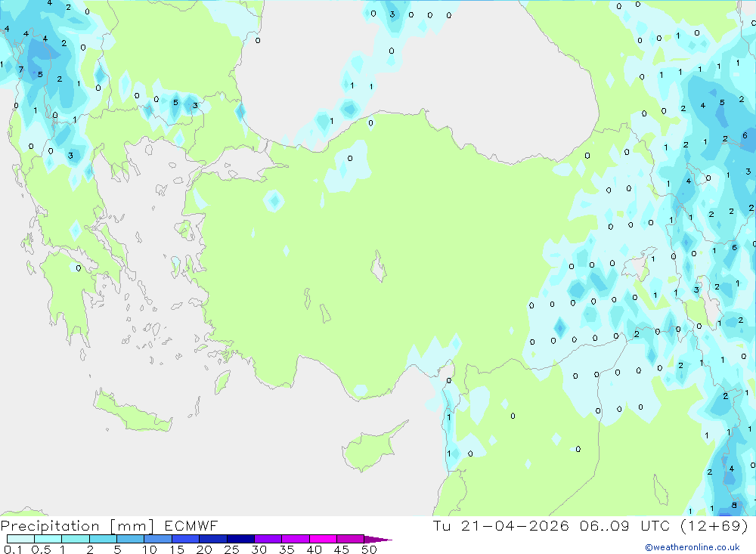
Task: Click the 0.1–0.5 mm legend color box
Action: tap(20, 539)
